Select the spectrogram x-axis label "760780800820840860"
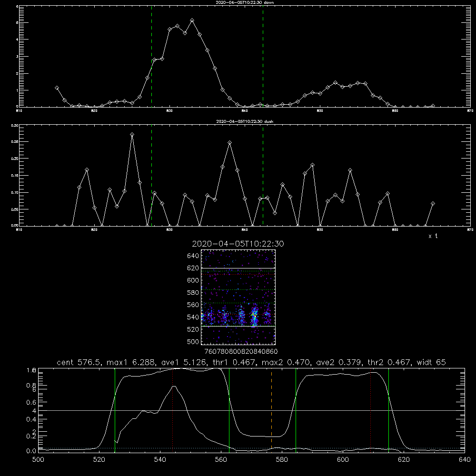Image resolution: width=476 pixels, height=476 pixels. click(x=241, y=352)
